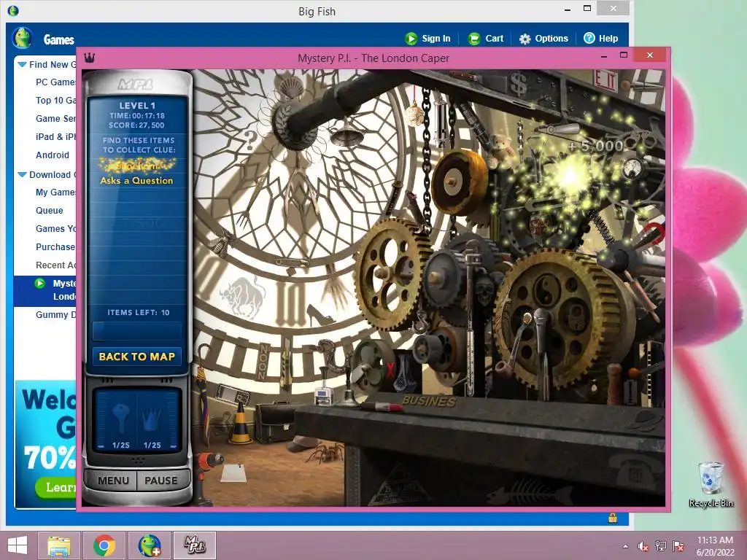
Task: Open the Windows Start button
Action: click(18, 545)
